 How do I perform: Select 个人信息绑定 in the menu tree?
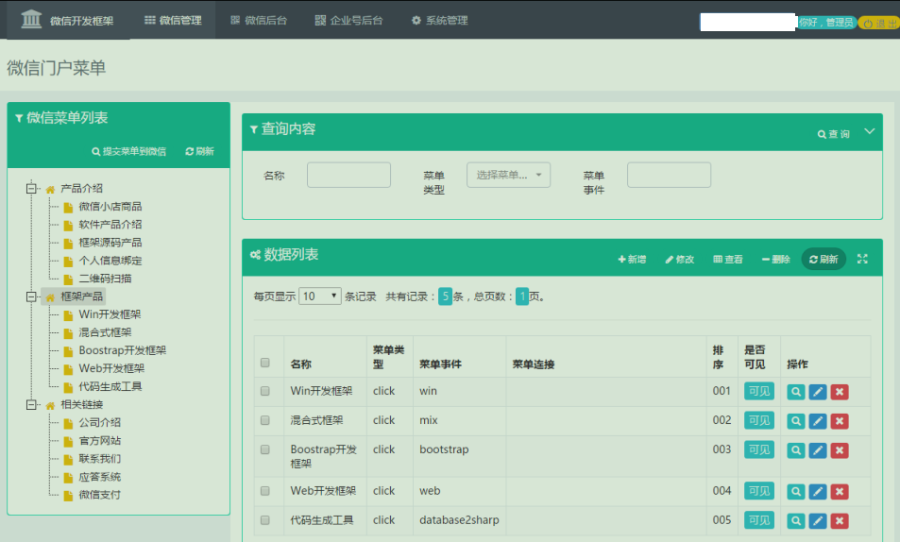pyautogui.click(x=110, y=260)
